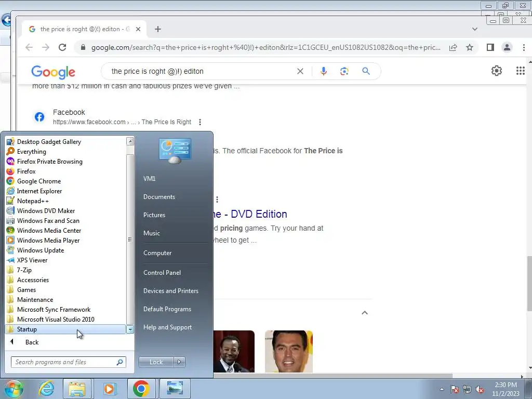532x399 pixels.
Task: Open Windows DVD Maker
Action: [66, 211]
